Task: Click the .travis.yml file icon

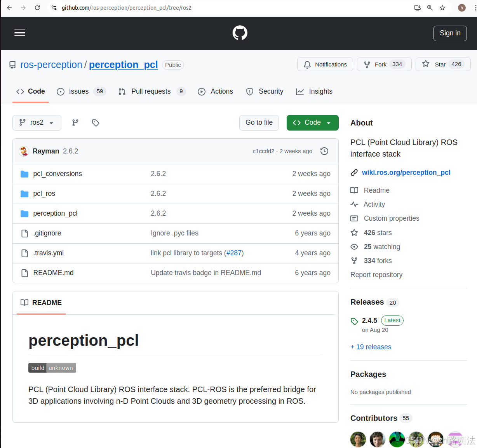Action: coord(24,253)
